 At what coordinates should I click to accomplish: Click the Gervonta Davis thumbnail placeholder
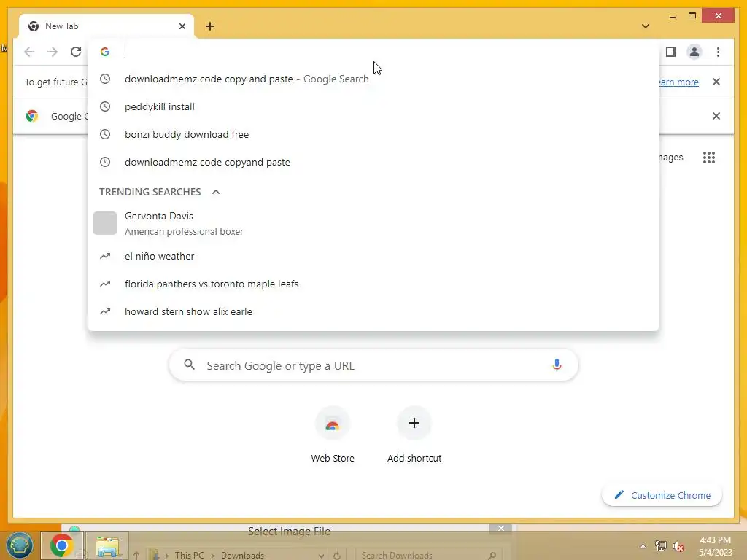pos(105,223)
